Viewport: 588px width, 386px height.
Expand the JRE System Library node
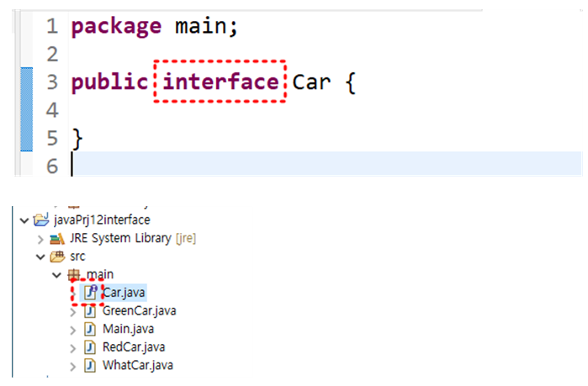click(40, 239)
